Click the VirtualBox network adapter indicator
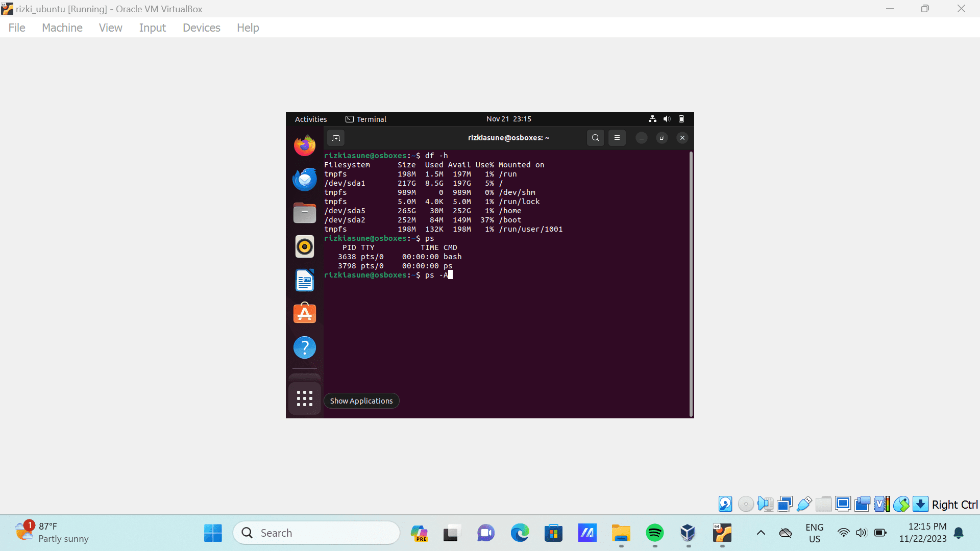Image resolution: width=980 pixels, height=551 pixels. pos(785,504)
